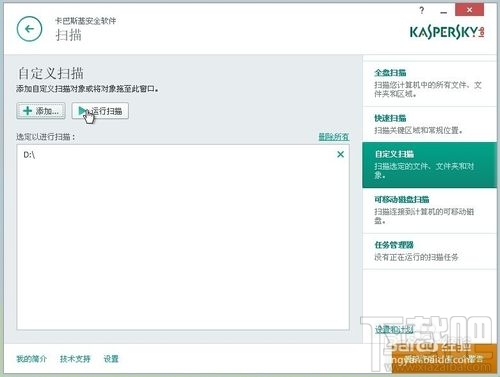This screenshot has height=377, width=500.
Task: Click the 添加... add button
Action: pos(41,111)
